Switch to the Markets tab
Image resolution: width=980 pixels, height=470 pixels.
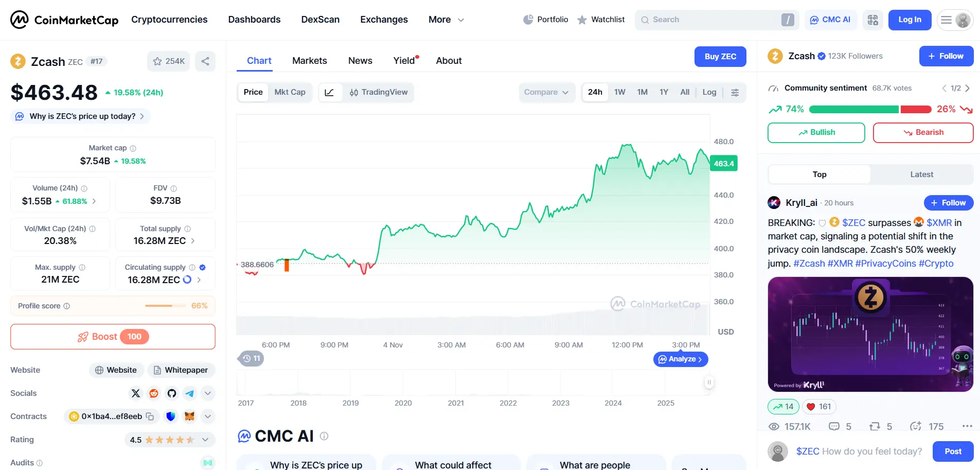(x=309, y=61)
